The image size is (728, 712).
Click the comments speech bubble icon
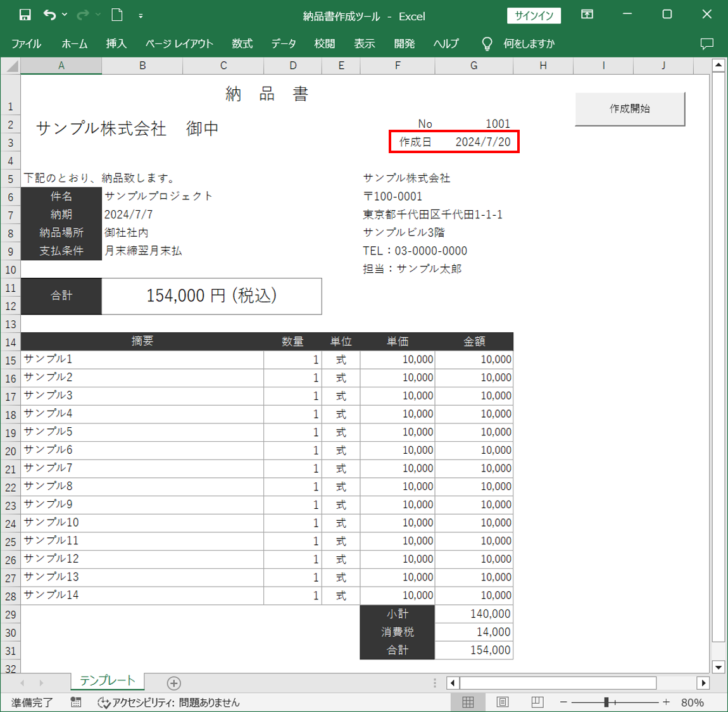pos(706,44)
